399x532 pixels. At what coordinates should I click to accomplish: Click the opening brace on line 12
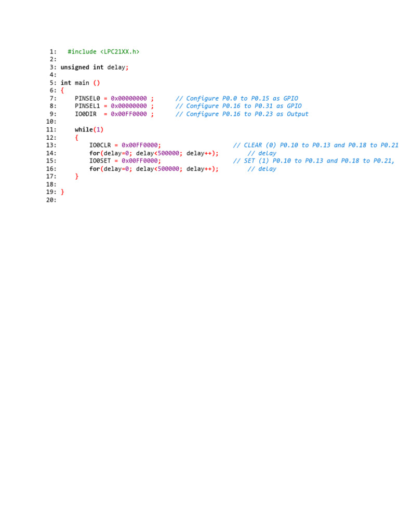click(x=76, y=137)
